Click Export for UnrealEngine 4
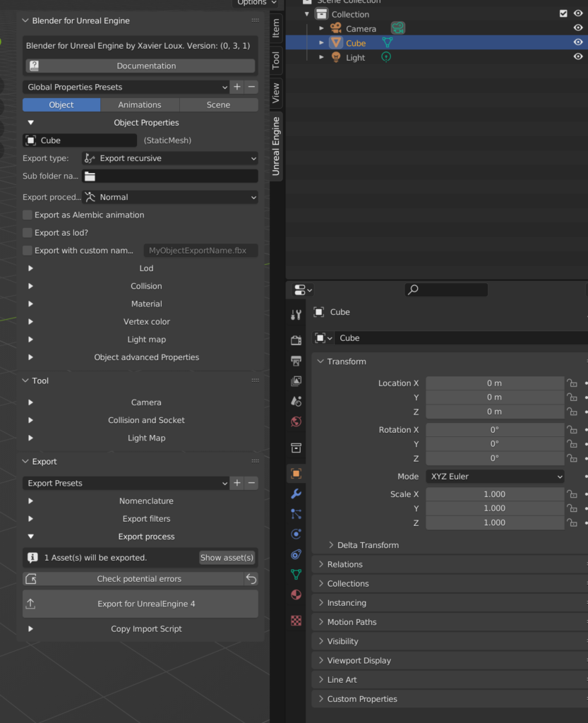The image size is (588, 723). tap(140, 604)
